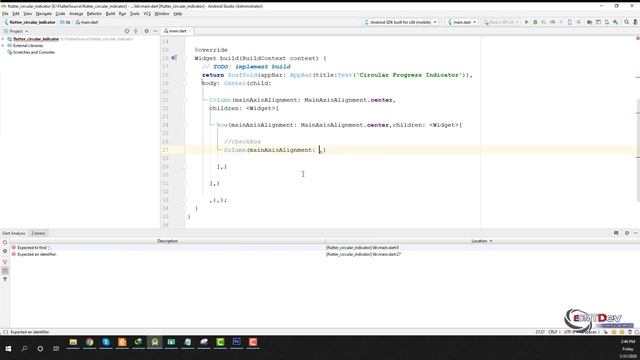
Task: Click the layout window icon in toolbar
Action: click(x=598, y=22)
